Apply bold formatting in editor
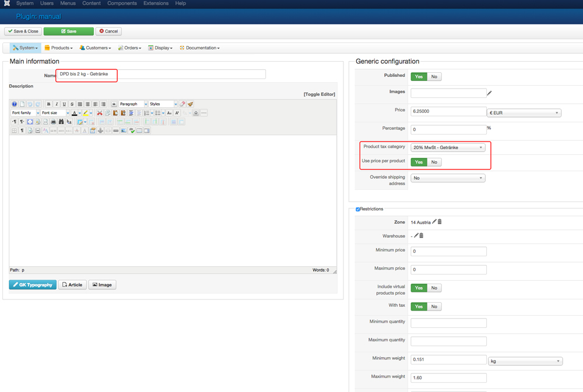 [49, 104]
